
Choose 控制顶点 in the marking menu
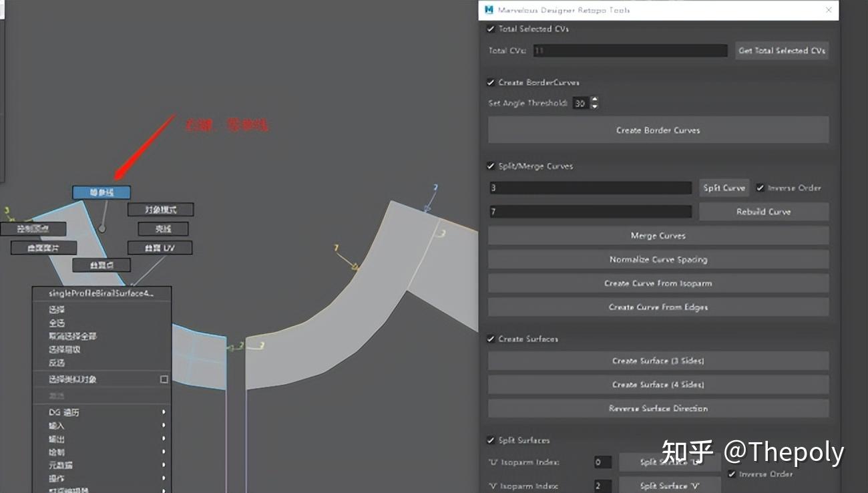pyautogui.click(x=33, y=229)
